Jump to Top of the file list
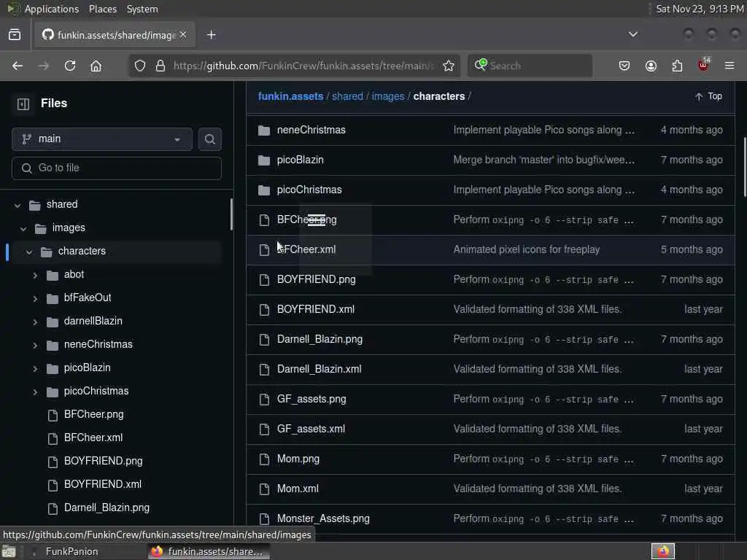Image resolution: width=747 pixels, height=560 pixels. (x=709, y=96)
